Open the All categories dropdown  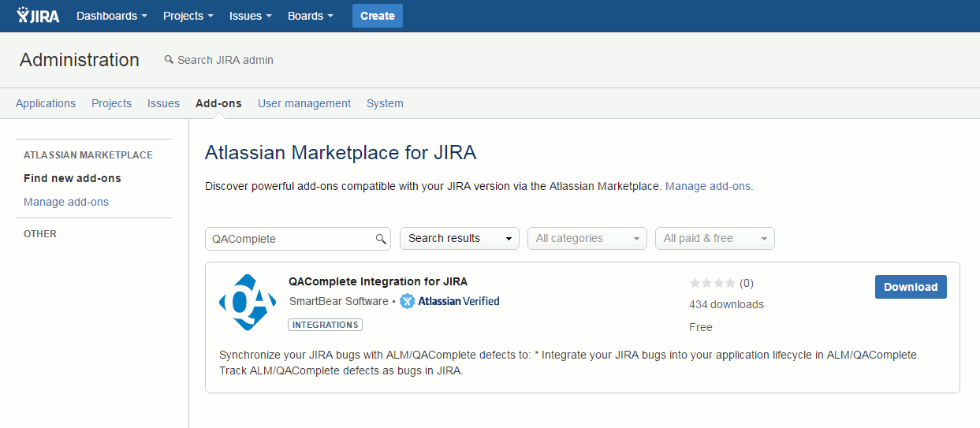587,239
